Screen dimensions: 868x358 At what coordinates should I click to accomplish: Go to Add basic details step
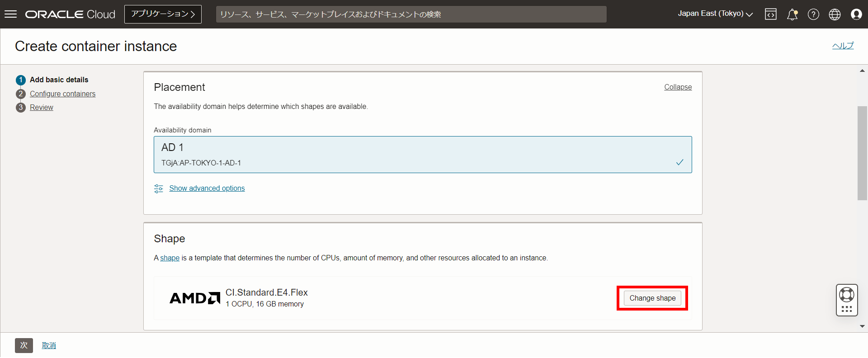coord(59,80)
